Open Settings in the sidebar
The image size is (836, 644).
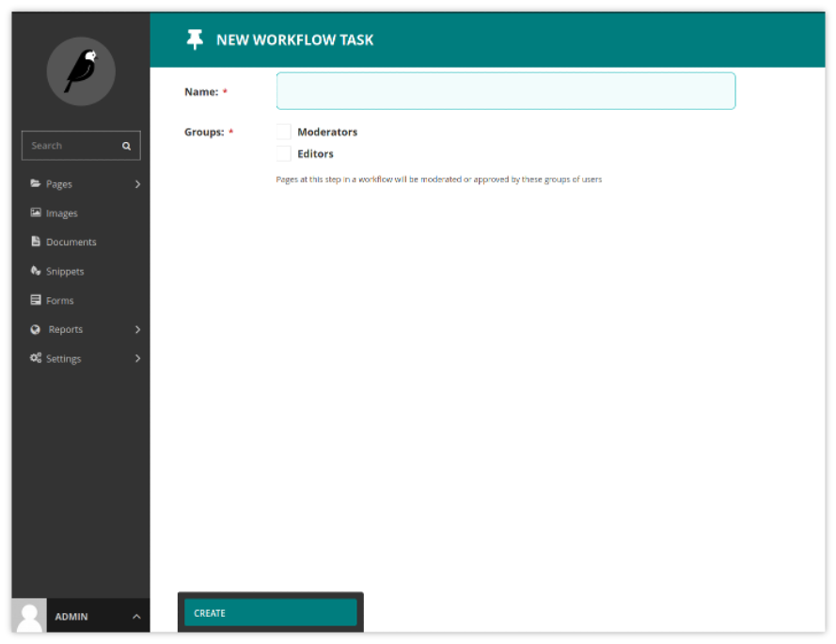81,358
